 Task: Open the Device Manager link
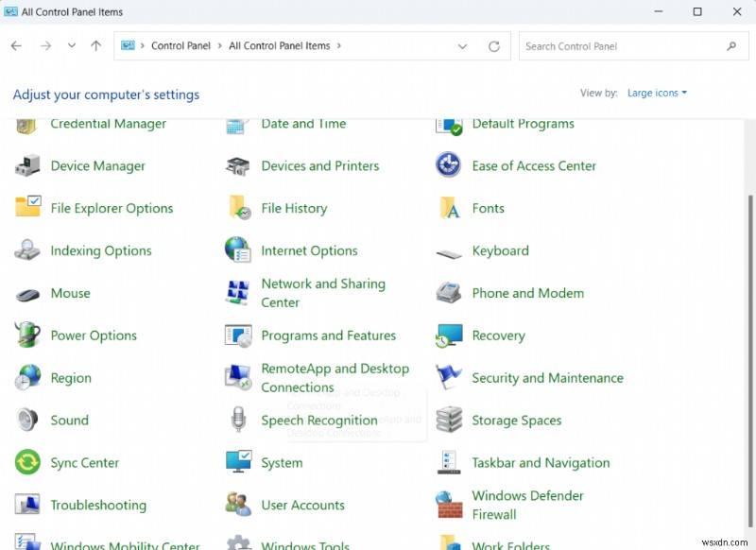coord(98,165)
